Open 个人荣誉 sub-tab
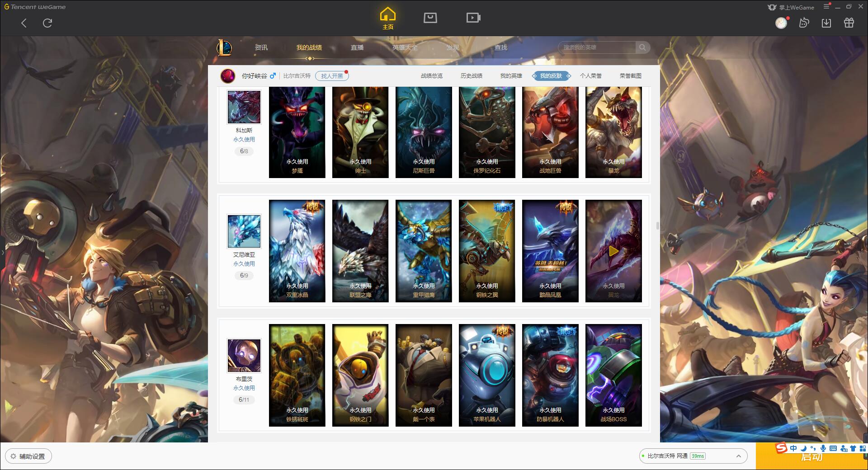The image size is (868, 470). [591, 76]
